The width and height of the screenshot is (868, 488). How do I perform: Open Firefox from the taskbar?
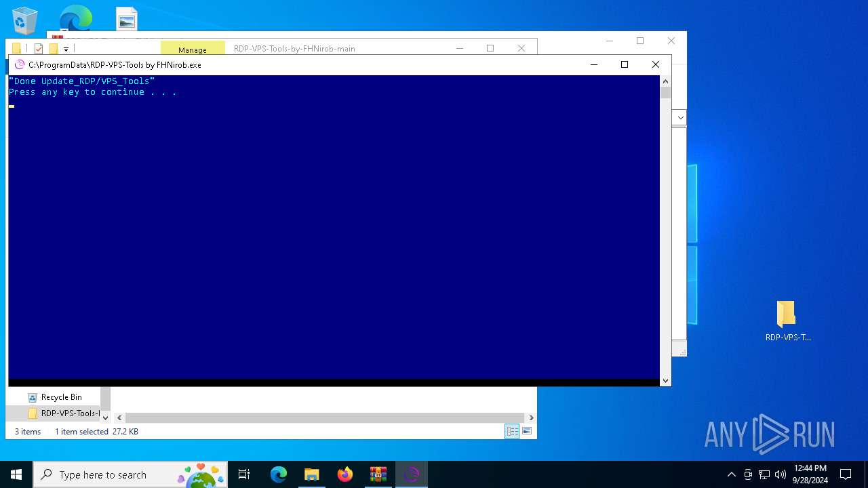point(345,474)
